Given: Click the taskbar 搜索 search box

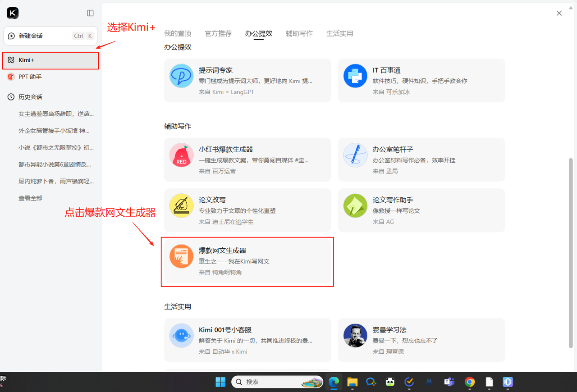Looking at the screenshot, I should (277, 382).
